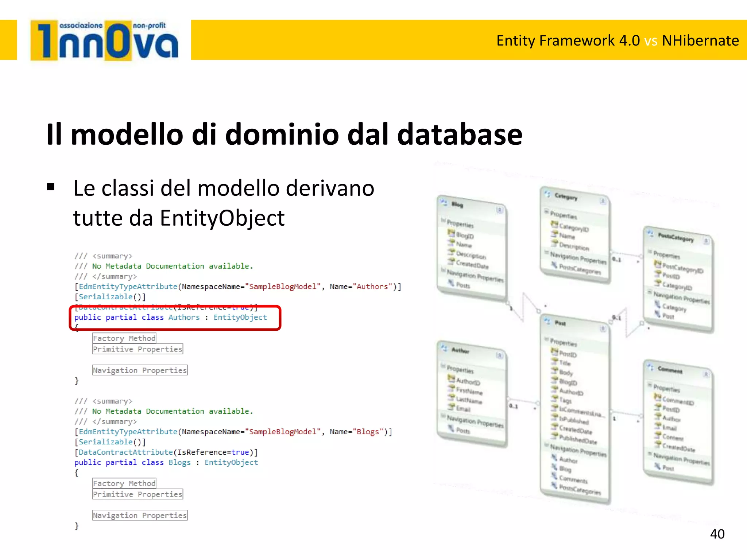
Task: Select the Description property in the Blog entity
Action: pos(471,254)
